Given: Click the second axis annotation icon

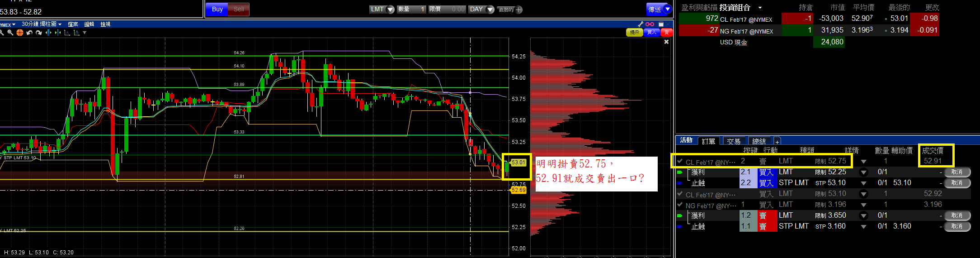Looking at the screenshot, I should click(77, 33).
